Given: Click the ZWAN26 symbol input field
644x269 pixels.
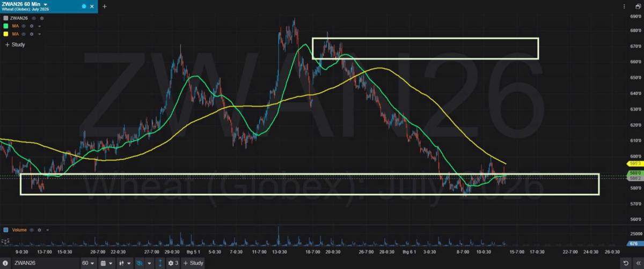Looking at the screenshot, I should click(45, 263).
